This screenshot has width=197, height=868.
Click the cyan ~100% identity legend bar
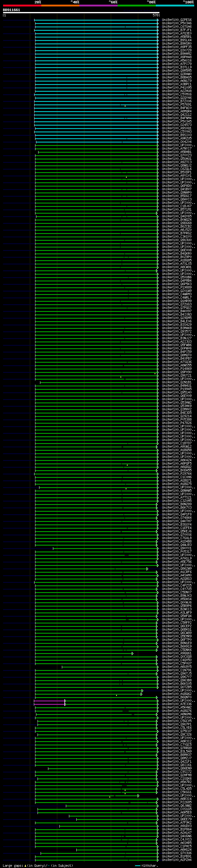[x=175, y=6]
